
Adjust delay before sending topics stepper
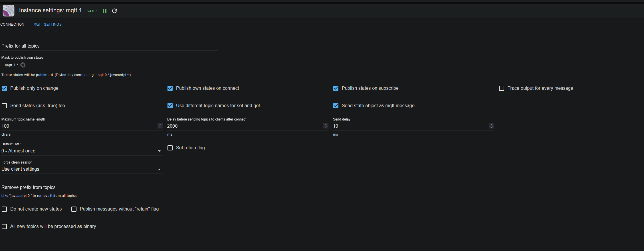click(326, 126)
